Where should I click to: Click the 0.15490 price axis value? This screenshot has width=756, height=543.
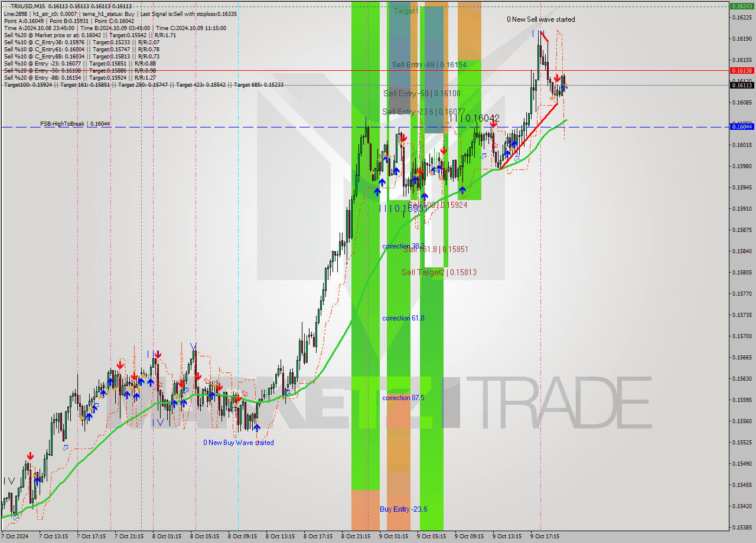(x=741, y=463)
